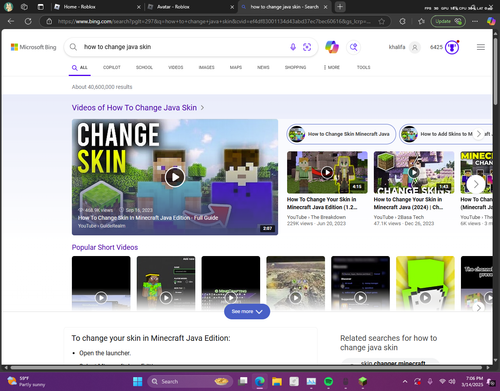Click the horizontal scrollbar at page bottom
This screenshot has height=391, width=500.
click(247, 368)
